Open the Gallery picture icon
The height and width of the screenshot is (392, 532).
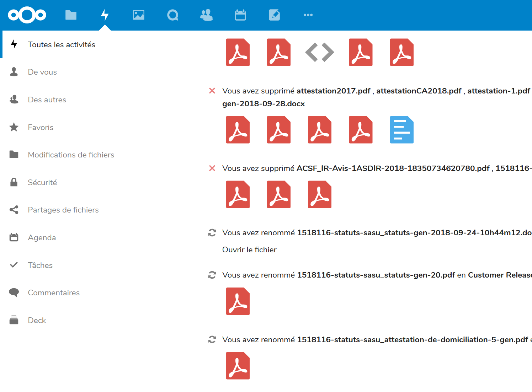[139, 15]
